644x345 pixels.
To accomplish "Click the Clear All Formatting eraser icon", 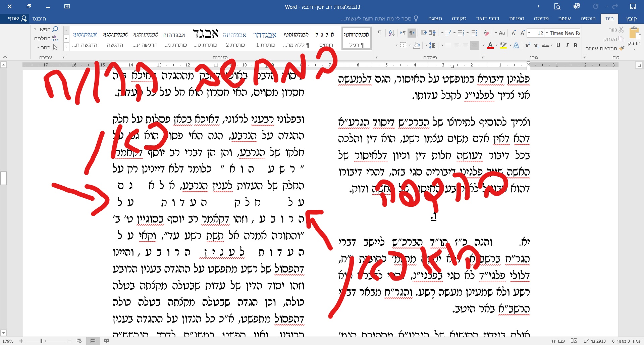I will pos(486,32).
